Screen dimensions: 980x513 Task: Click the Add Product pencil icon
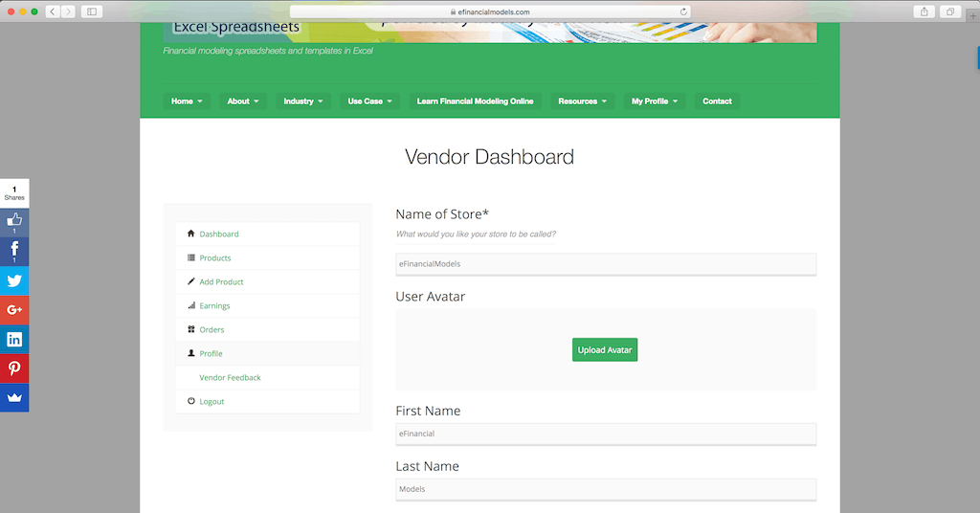(191, 281)
